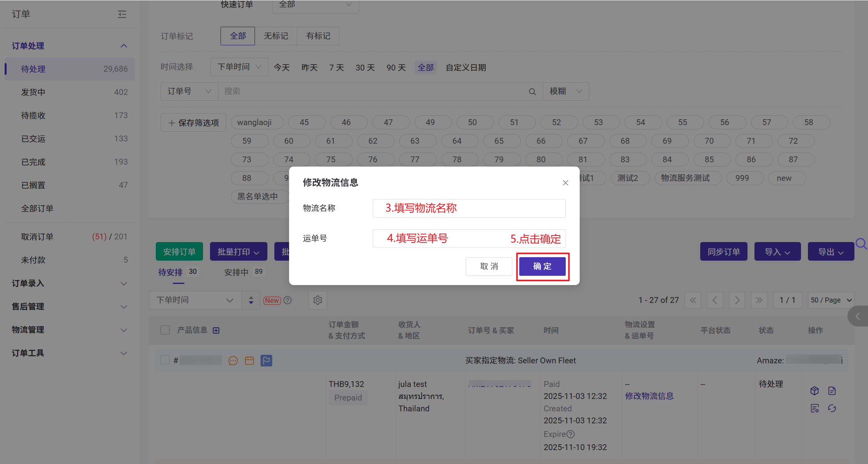Click the 确定 confirm button
Screen dimensions: 868x464
(542, 266)
